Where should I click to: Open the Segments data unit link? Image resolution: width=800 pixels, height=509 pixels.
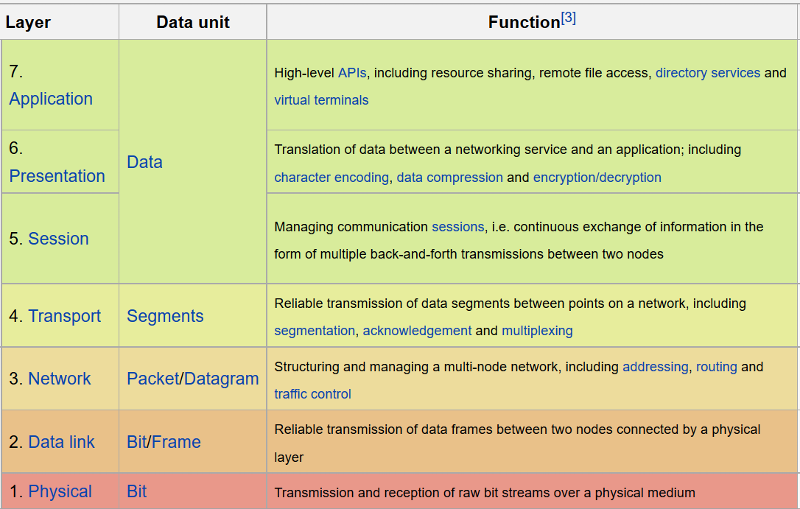(165, 316)
